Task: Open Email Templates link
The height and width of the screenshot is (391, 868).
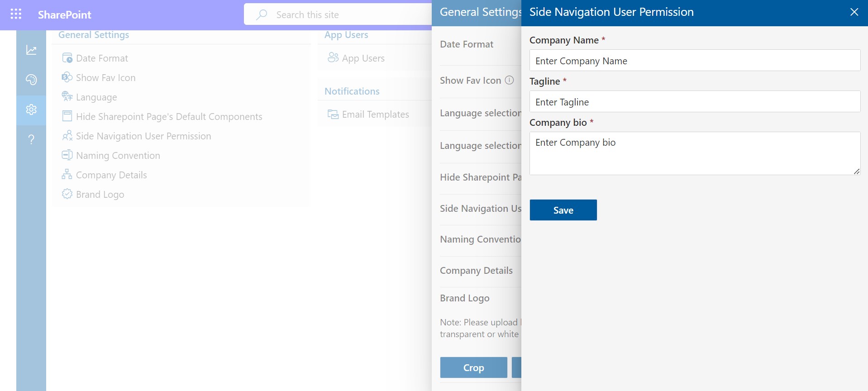Action: [x=376, y=114]
